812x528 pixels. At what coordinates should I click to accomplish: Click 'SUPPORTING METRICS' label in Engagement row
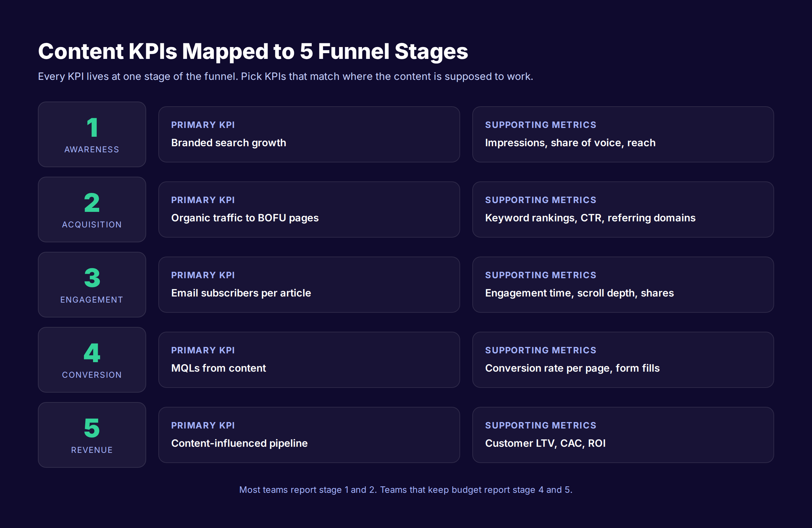click(540, 275)
